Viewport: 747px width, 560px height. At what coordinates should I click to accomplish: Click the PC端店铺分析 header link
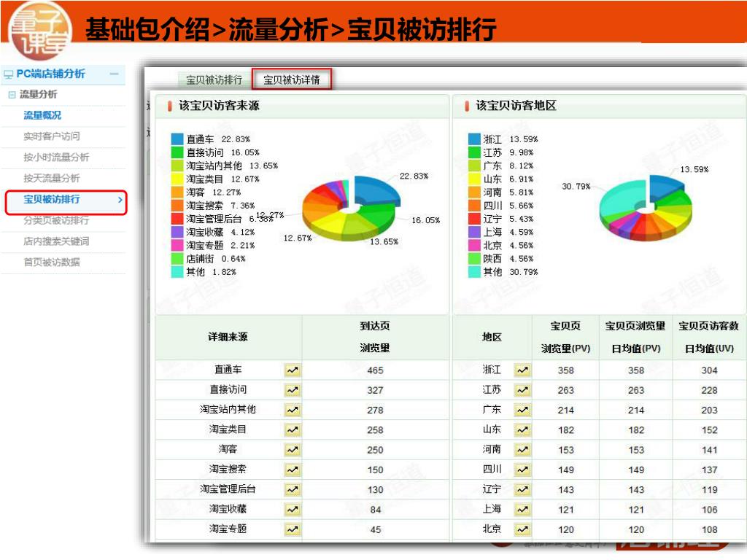point(50,74)
